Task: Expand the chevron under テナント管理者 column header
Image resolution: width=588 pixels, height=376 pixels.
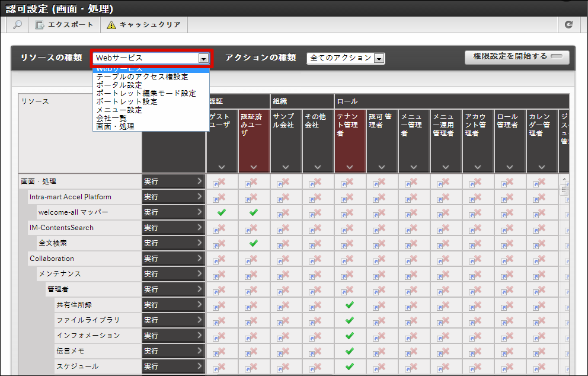Action: point(350,167)
